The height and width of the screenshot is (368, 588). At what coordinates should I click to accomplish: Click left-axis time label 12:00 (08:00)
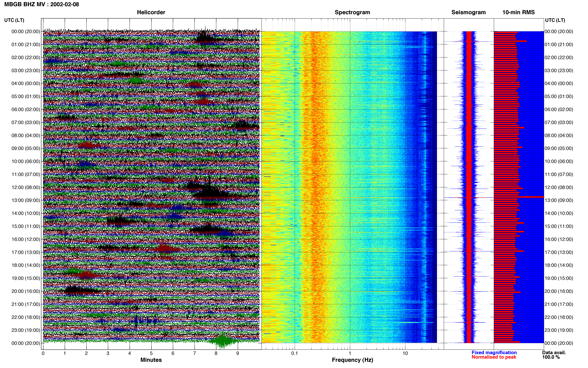(26, 187)
